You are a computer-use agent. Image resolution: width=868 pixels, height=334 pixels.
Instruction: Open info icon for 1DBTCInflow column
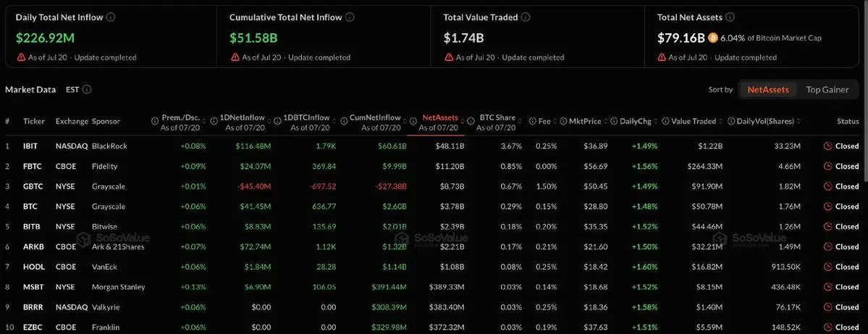click(x=277, y=121)
